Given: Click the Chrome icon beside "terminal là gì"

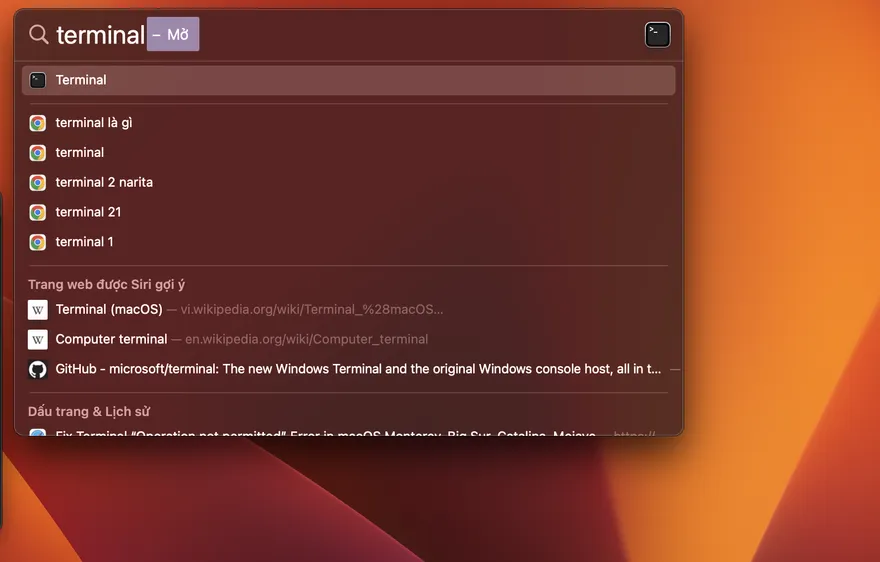Looking at the screenshot, I should pos(38,123).
